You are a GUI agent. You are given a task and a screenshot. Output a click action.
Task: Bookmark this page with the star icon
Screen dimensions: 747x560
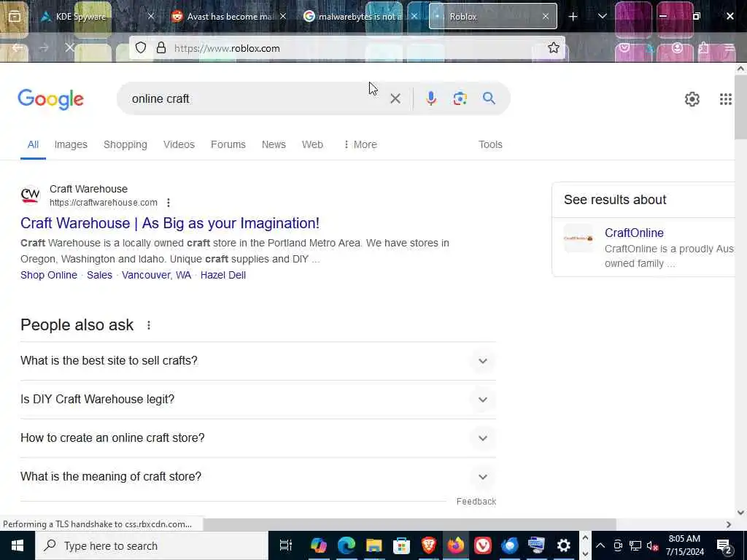point(553,47)
